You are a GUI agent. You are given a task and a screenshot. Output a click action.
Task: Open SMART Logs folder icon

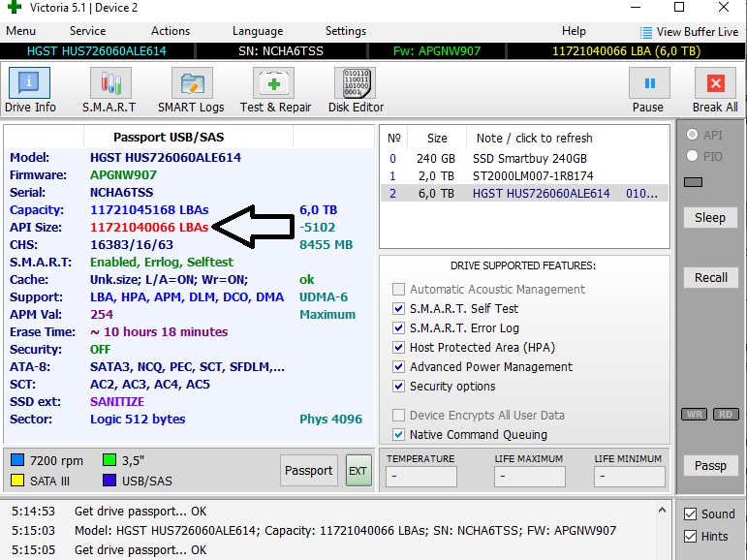tap(192, 83)
